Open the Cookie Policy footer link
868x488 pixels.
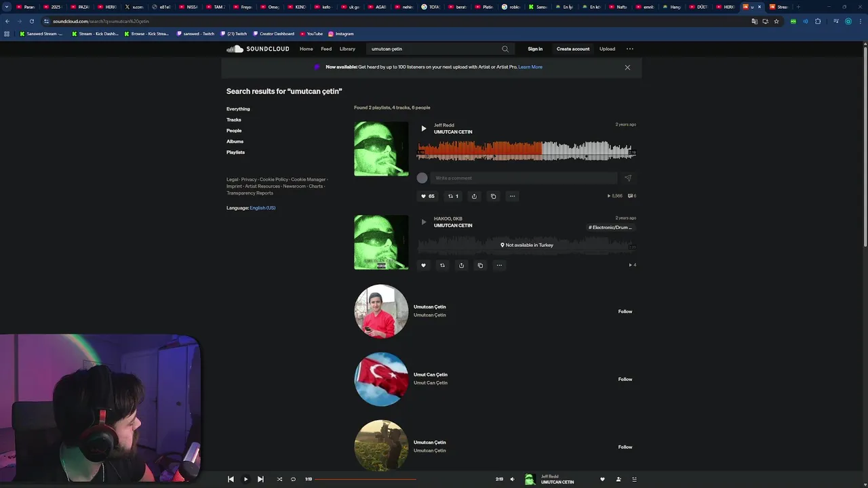pyautogui.click(x=274, y=180)
